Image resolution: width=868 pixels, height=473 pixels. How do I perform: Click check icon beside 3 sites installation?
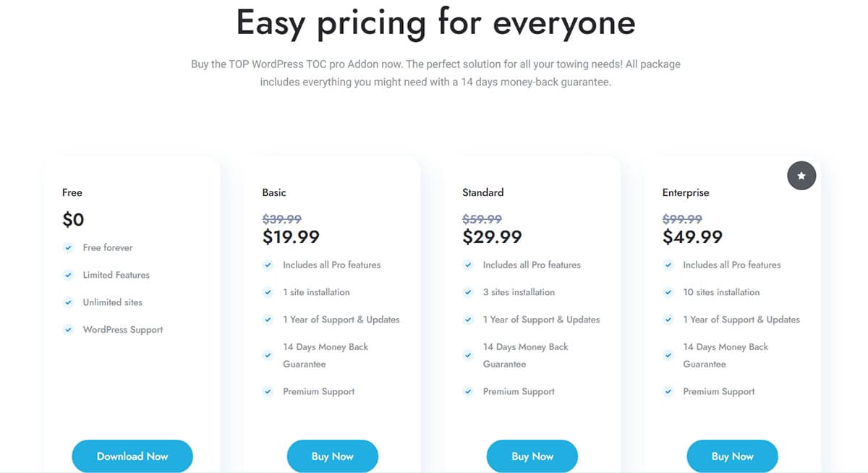tap(469, 292)
